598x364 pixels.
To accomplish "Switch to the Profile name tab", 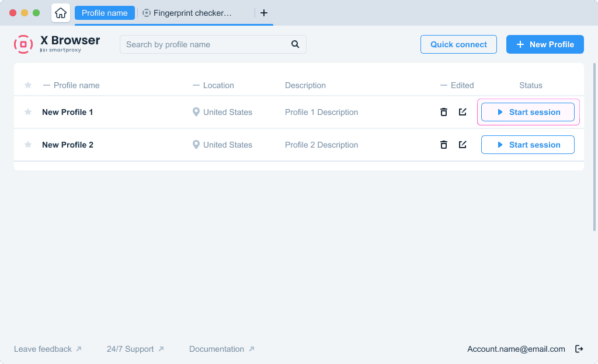I will tap(105, 13).
